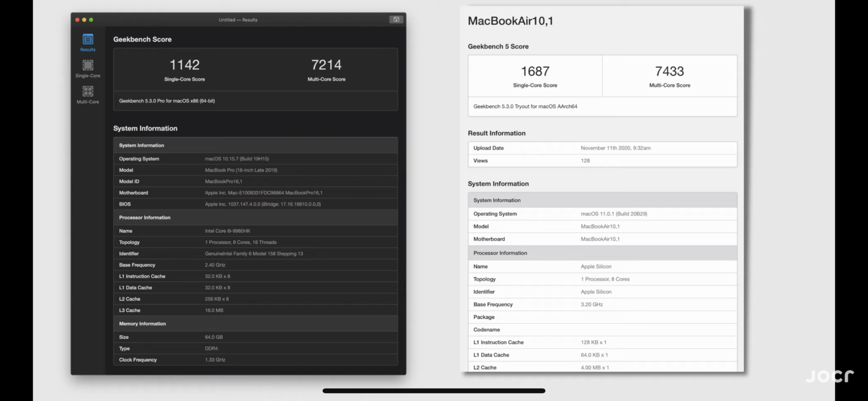This screenshot has height=401, width=868.
Task: Click the "Result Information" heading
Action: 496,133
